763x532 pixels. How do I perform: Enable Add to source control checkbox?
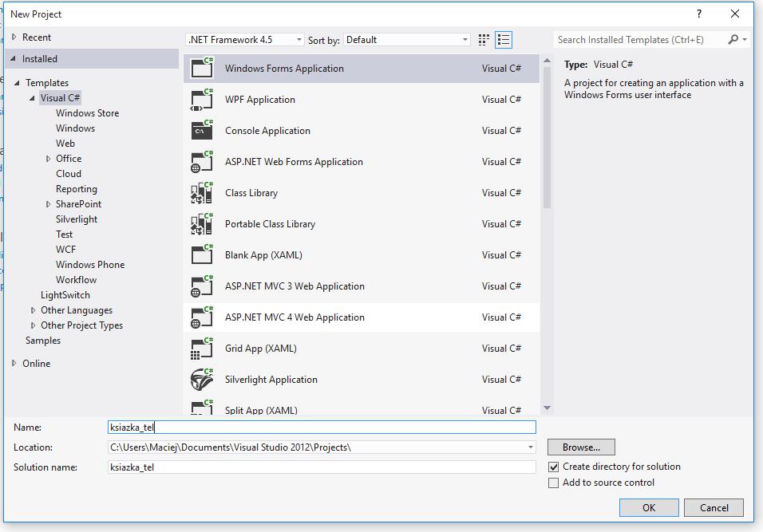553,483
